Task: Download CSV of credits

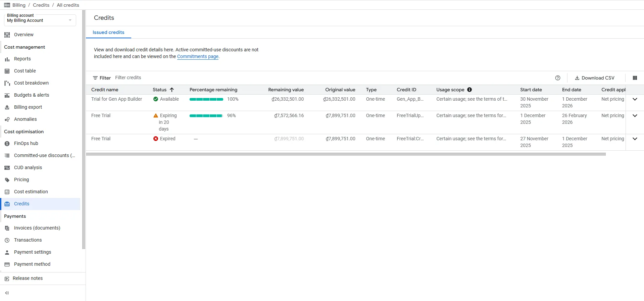Action: pyautogui.click(x=595, y=78)
